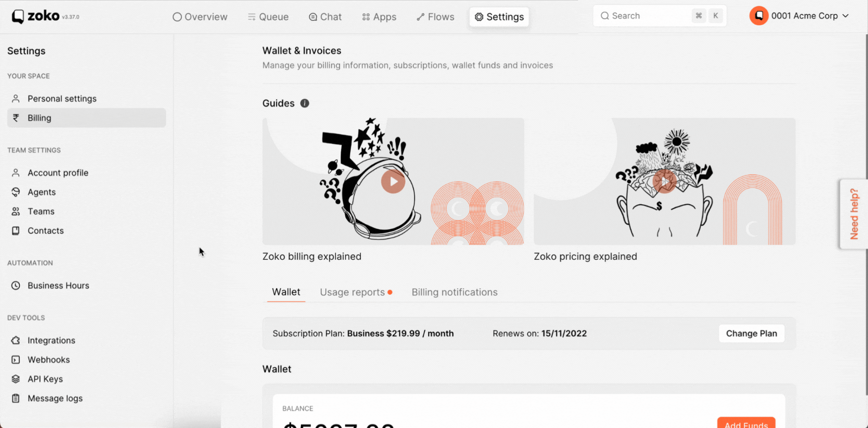Click the Account profile icon

[x=16, y=173]
